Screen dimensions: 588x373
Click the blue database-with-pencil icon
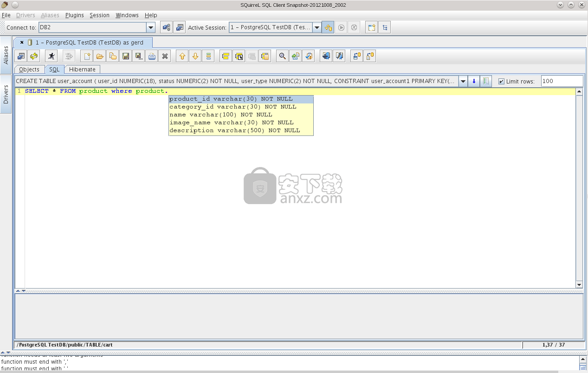pyautogui.click(x=339, y=56)
